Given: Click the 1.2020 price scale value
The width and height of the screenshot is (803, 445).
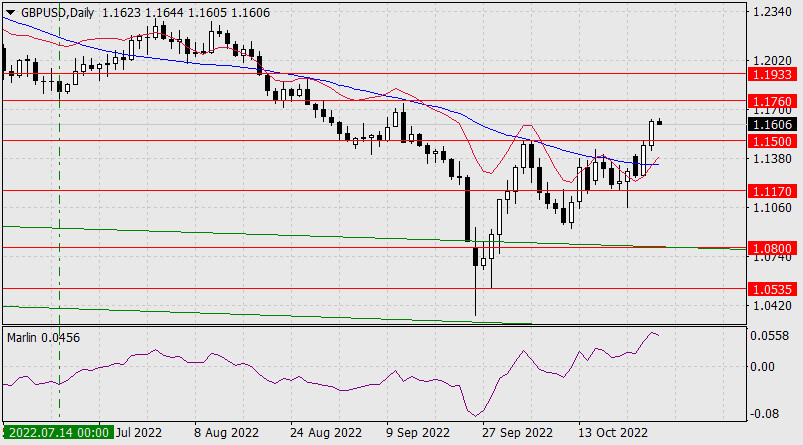Looking at the screenshot, I should pos(772,61).
